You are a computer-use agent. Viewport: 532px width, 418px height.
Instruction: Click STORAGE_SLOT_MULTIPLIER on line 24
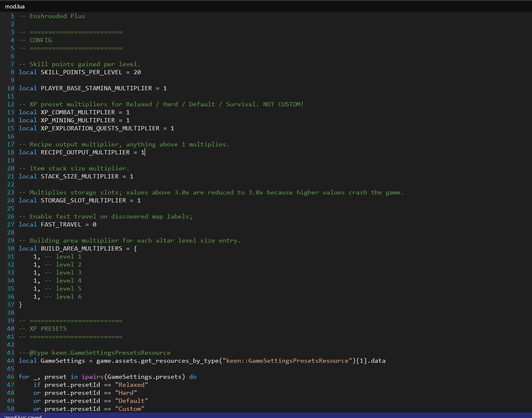coord(83,200)
